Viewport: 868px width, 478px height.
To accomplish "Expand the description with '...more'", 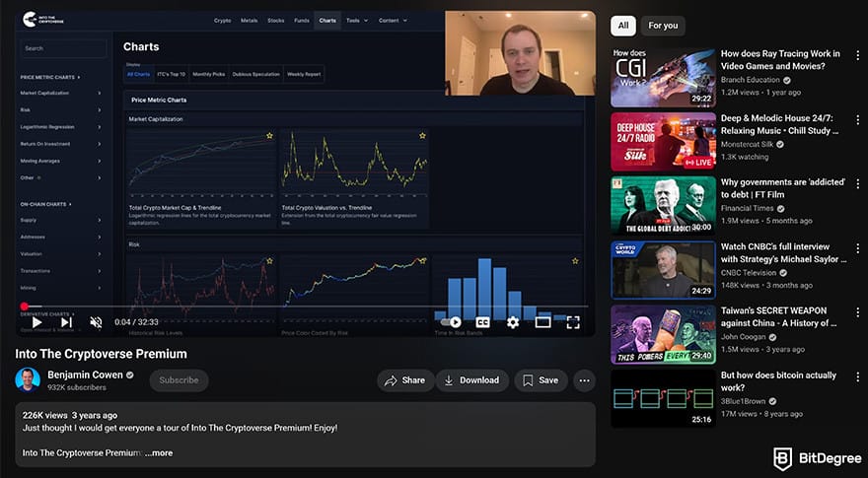I will (x=158, y=453).
